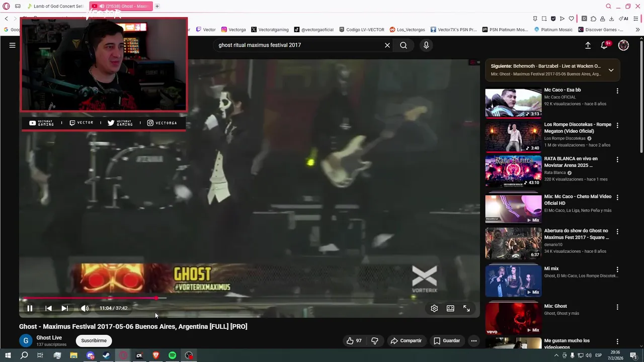Open options for 'Me gustan mucho los videojuegos'
The image size is (644, 362).
[617, 342]
